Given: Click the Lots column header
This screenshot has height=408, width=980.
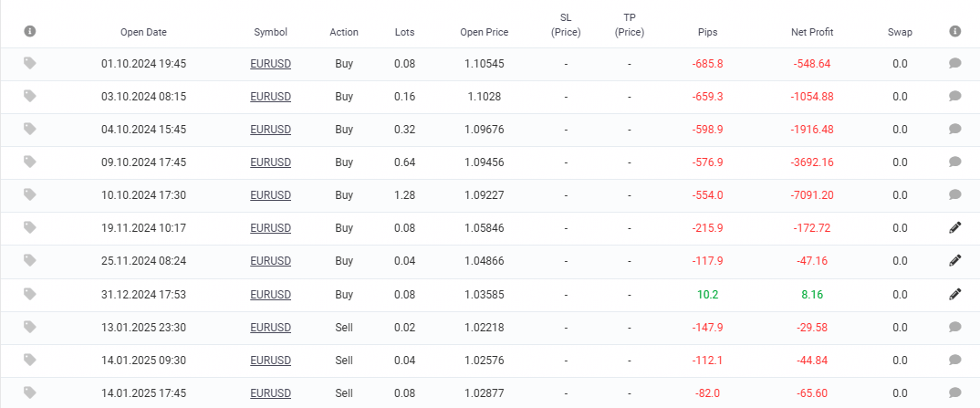Looking at the screenshot, I should [404, 33].
